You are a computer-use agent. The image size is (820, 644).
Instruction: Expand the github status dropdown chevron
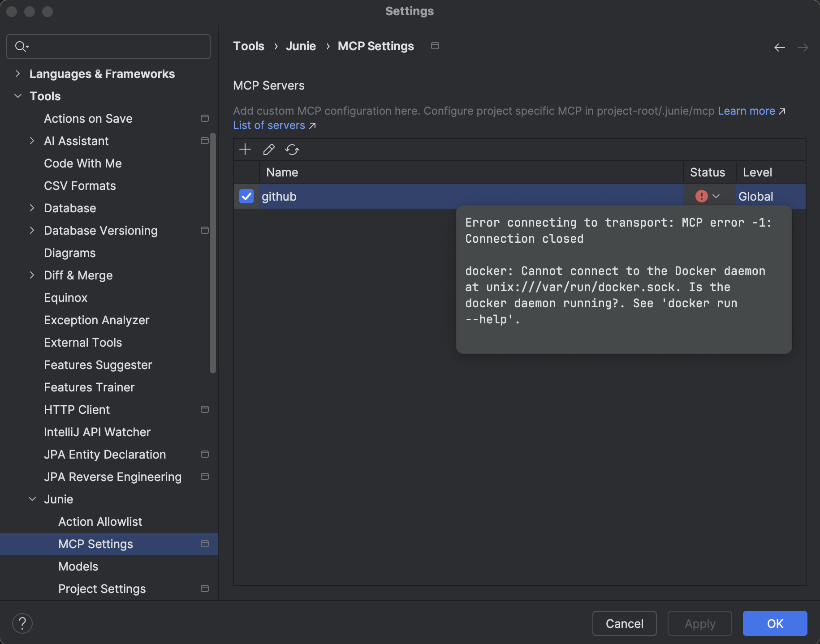pos(716,196)
